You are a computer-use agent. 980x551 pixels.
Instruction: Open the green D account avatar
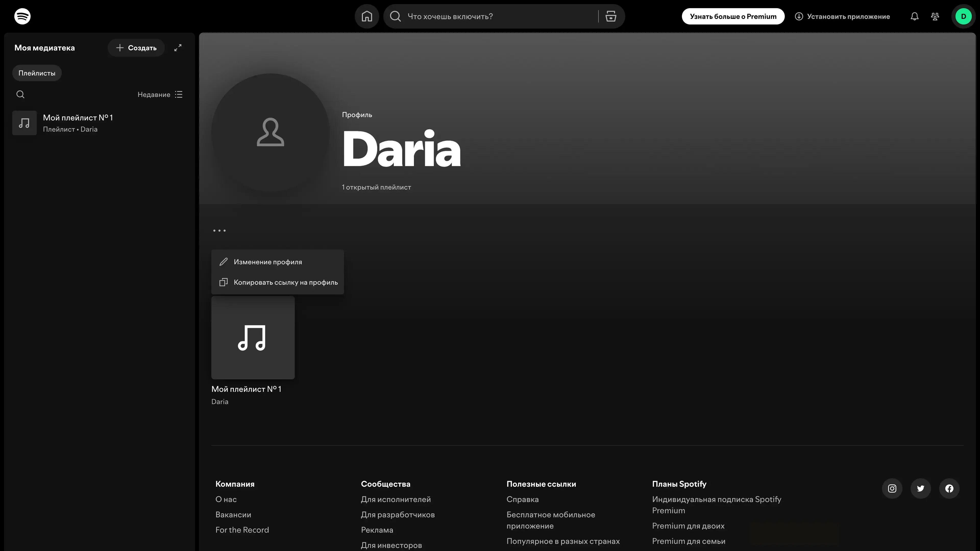coord(963,16)
